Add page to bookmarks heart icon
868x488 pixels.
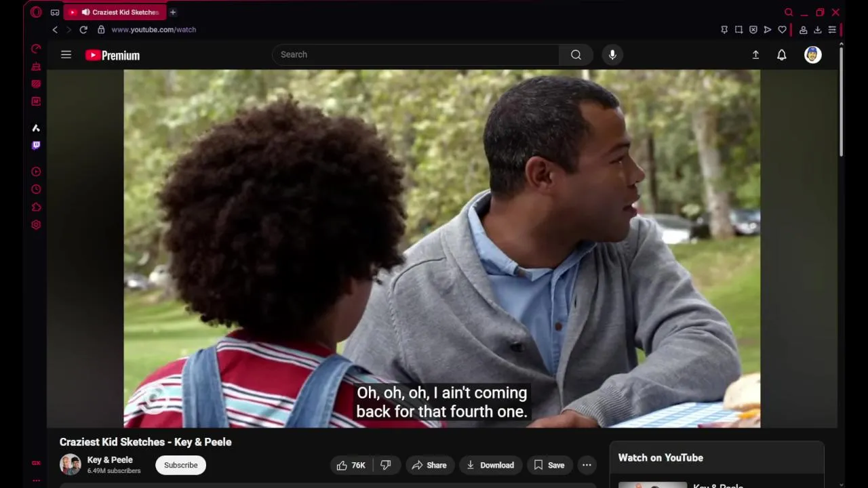tap(782, 30)
